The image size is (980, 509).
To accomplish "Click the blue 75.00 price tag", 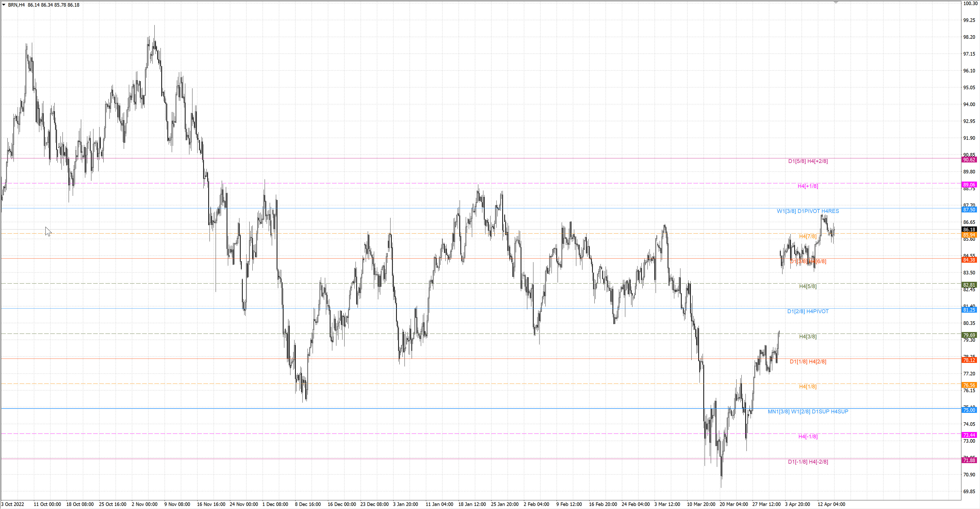I will 969,410.
